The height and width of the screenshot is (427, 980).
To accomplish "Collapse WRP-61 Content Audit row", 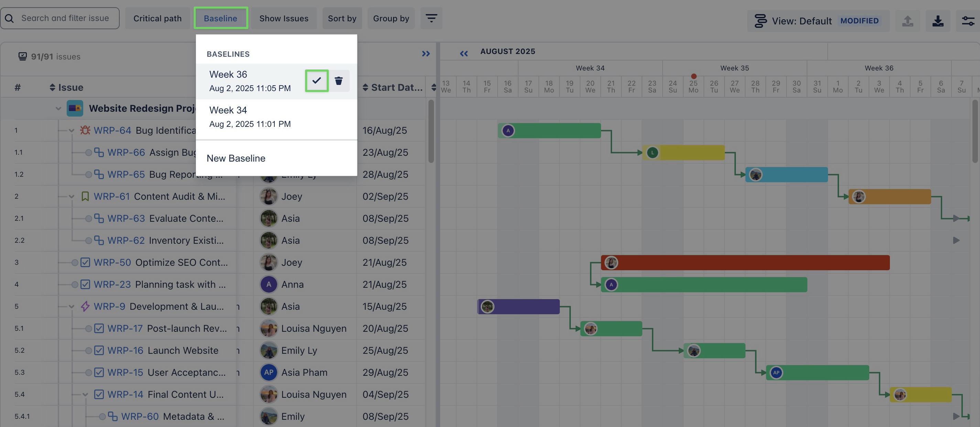I will click(72, 197).
